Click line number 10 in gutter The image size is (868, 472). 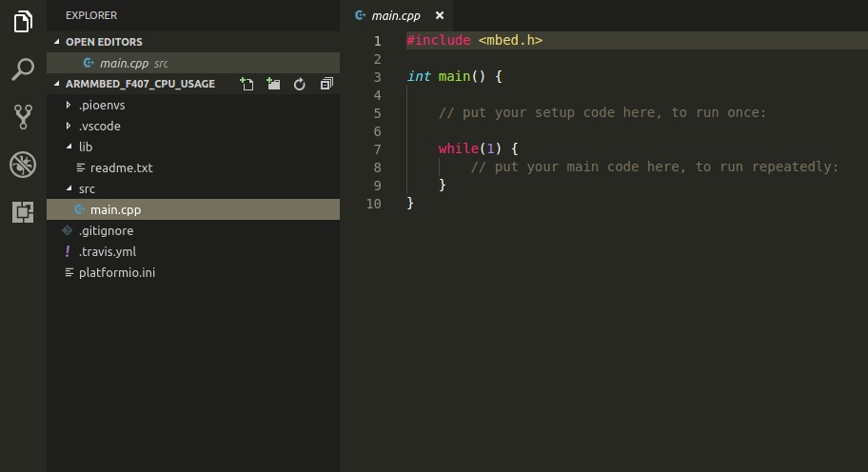pyautogui.click(x=374, y=204)
